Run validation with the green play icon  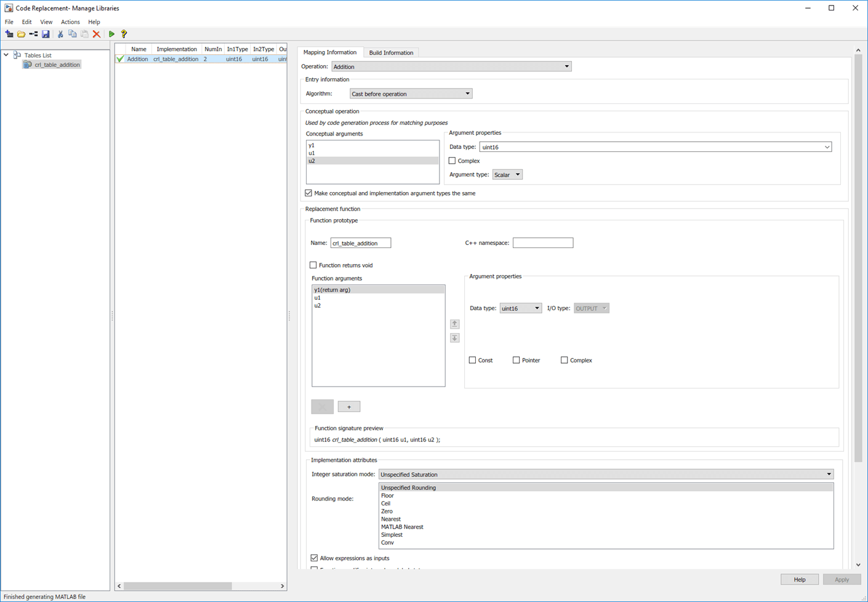[111, 34]
